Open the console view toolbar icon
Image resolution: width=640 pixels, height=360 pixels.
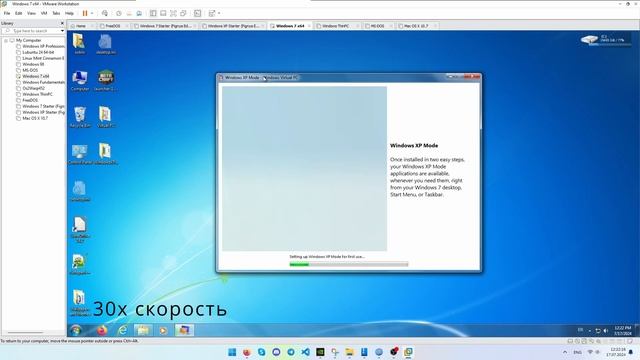coord(198,13)
